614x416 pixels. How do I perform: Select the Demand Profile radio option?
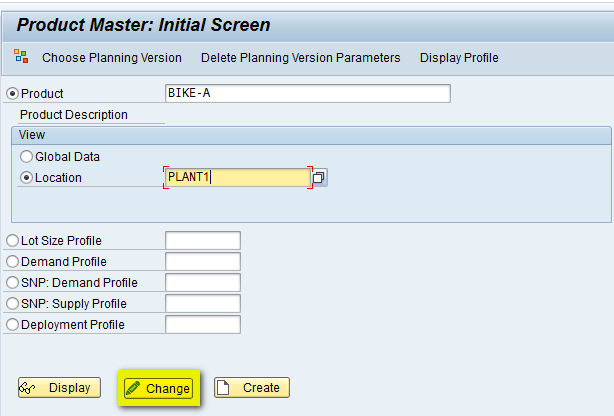pyautogui.click(x=12, y=262)
